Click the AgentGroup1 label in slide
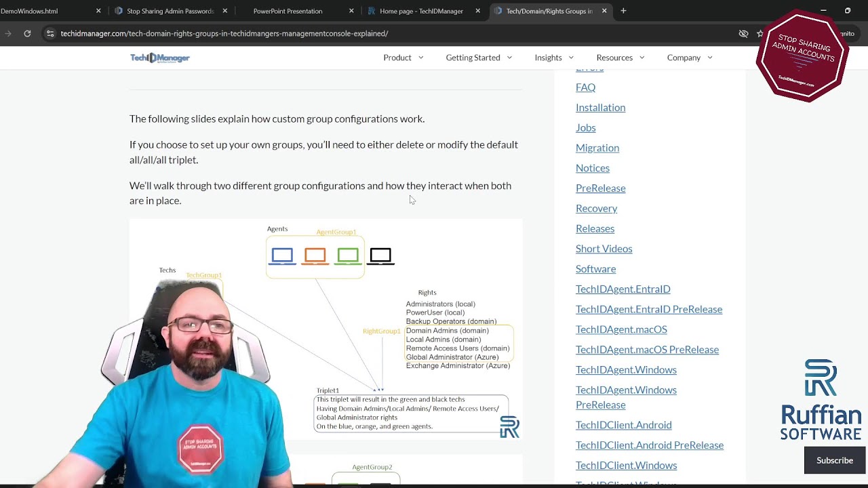 point(336,232)
